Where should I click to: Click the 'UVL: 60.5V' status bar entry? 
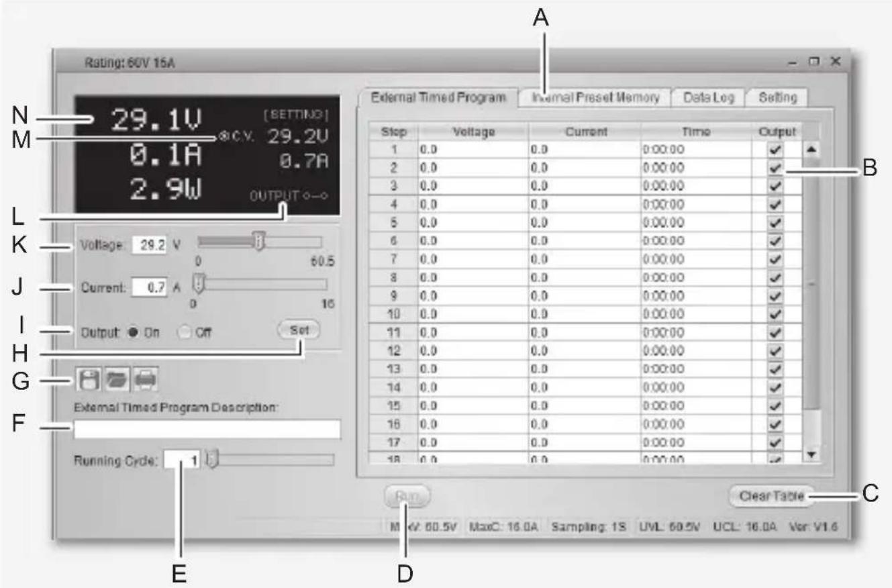pos(668,528)
